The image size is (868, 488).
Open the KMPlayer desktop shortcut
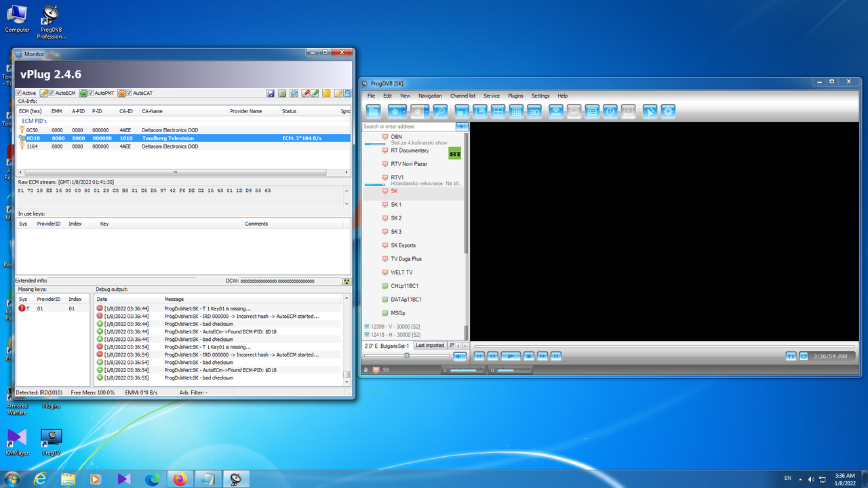pos(17,442)
